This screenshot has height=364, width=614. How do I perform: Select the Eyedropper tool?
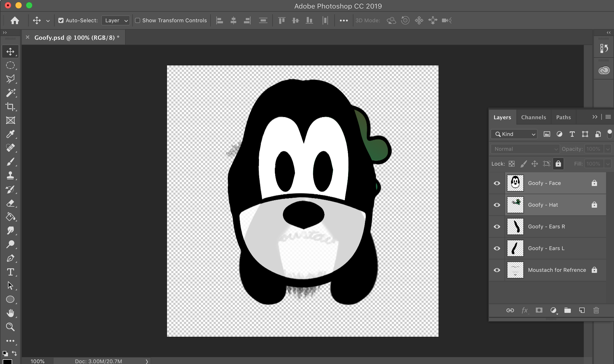coord(10,134)
